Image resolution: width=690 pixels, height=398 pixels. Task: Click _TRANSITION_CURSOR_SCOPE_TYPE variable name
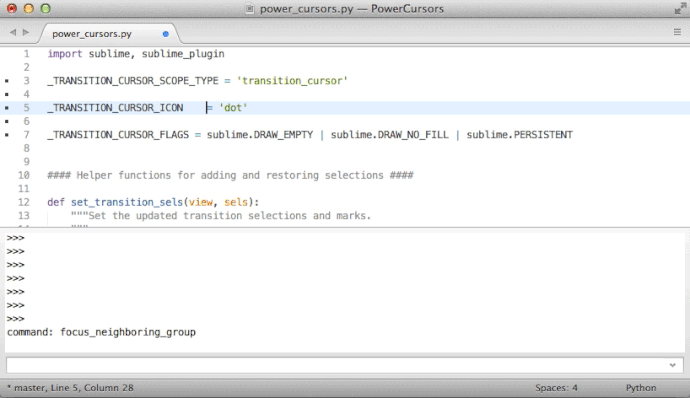(133, 81)
